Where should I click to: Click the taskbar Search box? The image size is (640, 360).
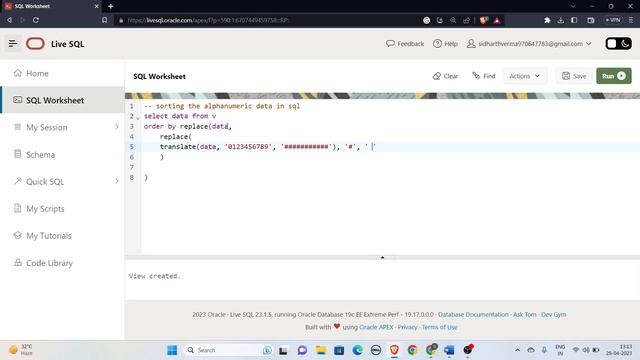pos(228,350)
